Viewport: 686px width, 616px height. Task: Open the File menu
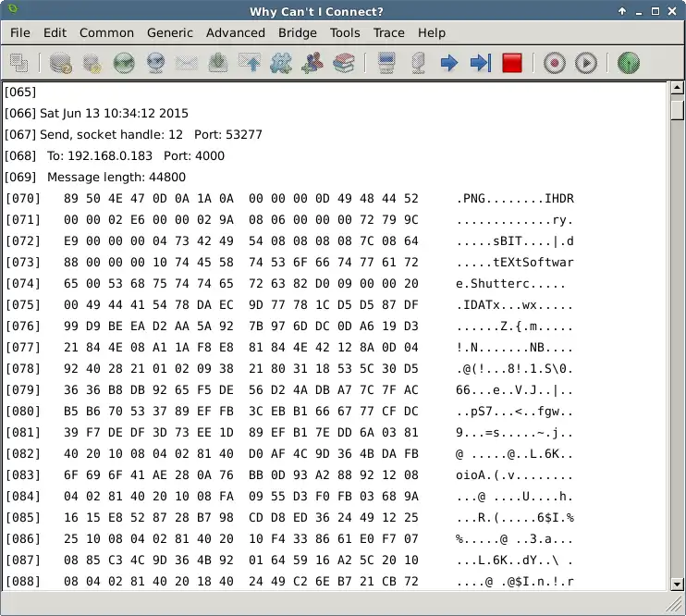[x=20, y=33]
